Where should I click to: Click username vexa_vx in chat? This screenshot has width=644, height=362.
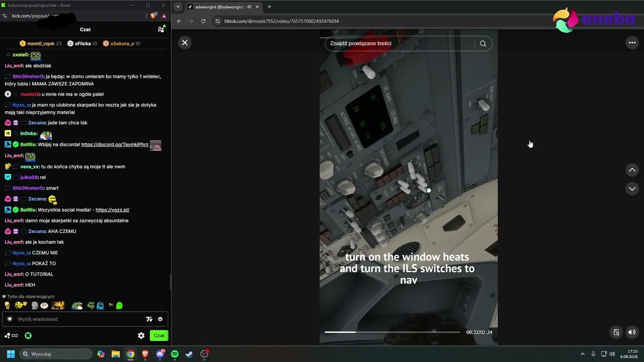[30, 166]
